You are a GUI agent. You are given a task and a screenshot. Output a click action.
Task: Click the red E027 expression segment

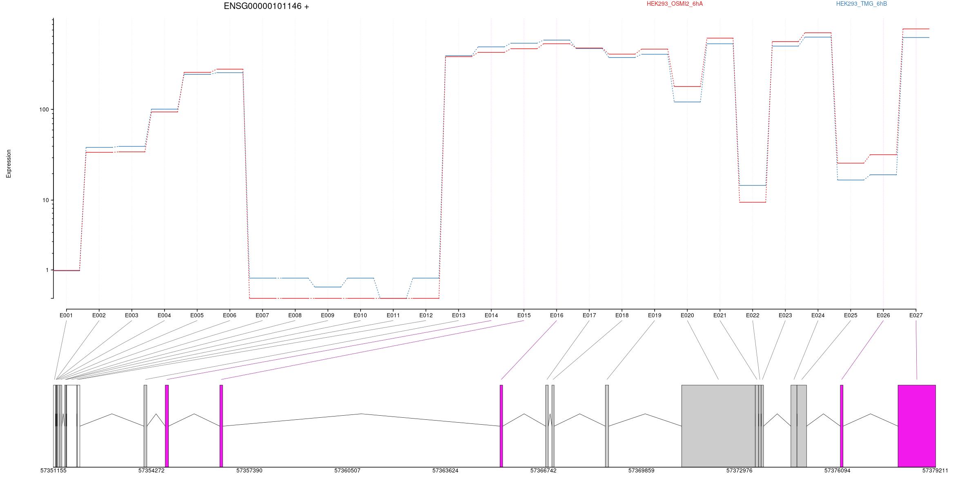(916, 29)
